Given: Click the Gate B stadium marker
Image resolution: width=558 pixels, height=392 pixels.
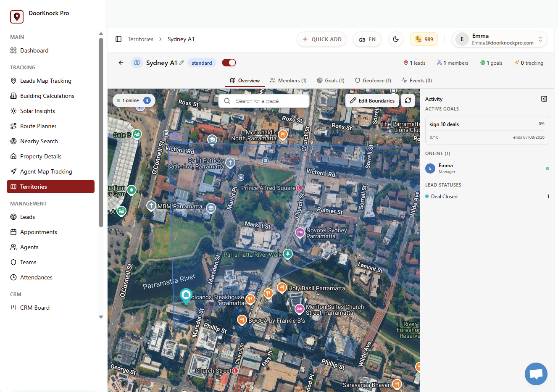Looking at the screenshot, I should 137,134.
